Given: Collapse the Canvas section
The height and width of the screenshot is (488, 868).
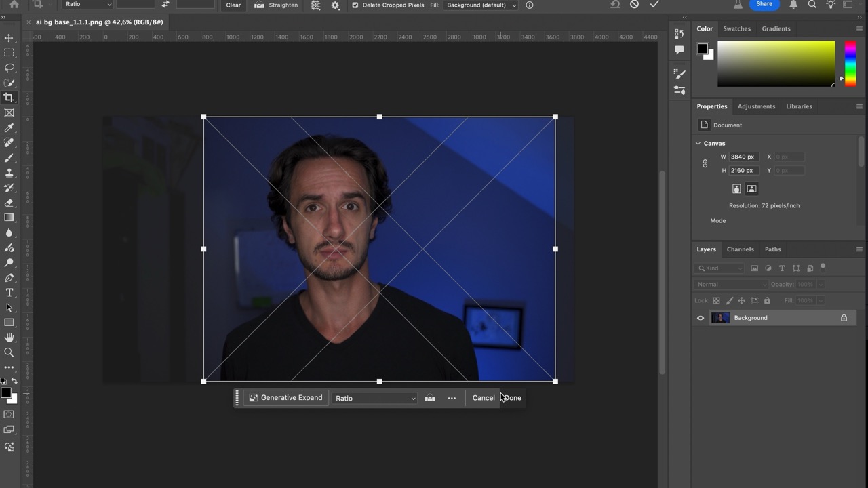Looking at the screenshot, I should point(698,144).
